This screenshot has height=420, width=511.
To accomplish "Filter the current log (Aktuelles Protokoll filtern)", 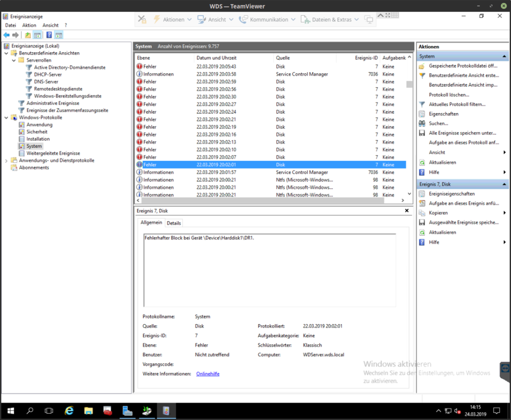I will (x=457, y=104).
